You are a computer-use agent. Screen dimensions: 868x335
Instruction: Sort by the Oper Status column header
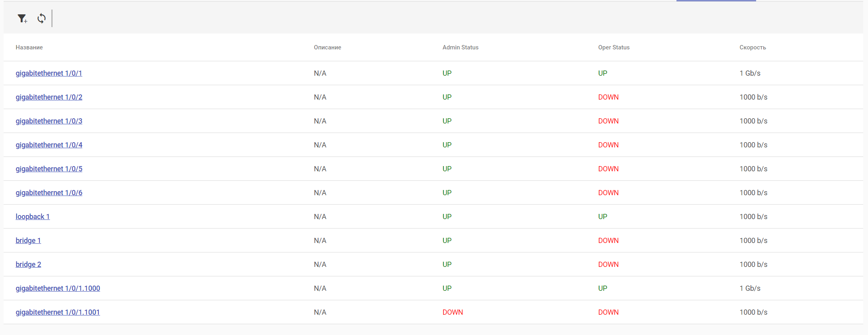(614, 47)
